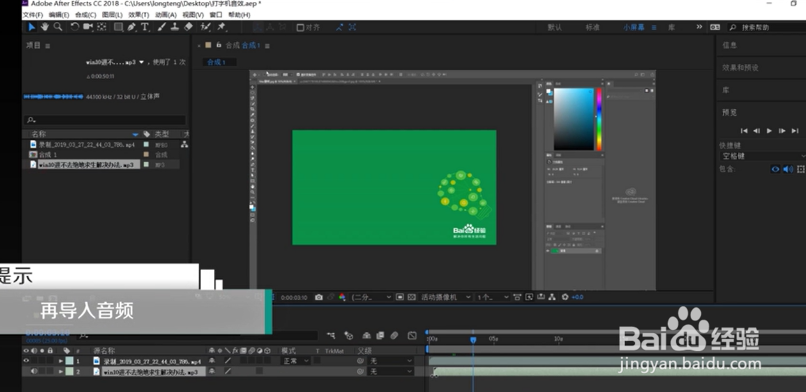Open the graph editor button
Image resolution: width=806 pixels, height=392 pixels.
tap(412, 335)
